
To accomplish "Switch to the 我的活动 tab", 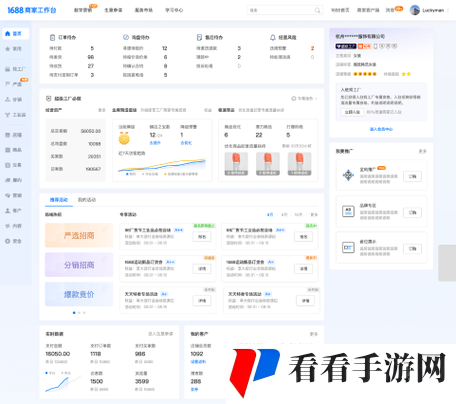I will tap(87, 200).
